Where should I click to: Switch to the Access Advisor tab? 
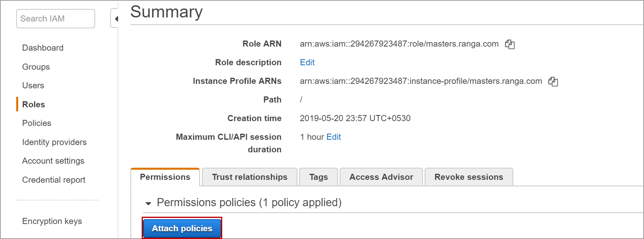pyautogui.click(x=381, y=177)
